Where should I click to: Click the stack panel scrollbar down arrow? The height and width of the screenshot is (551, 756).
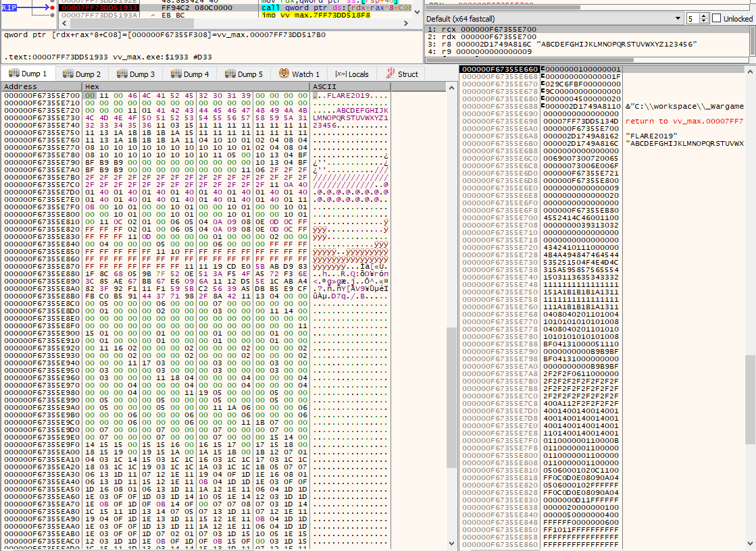point(750,544)
